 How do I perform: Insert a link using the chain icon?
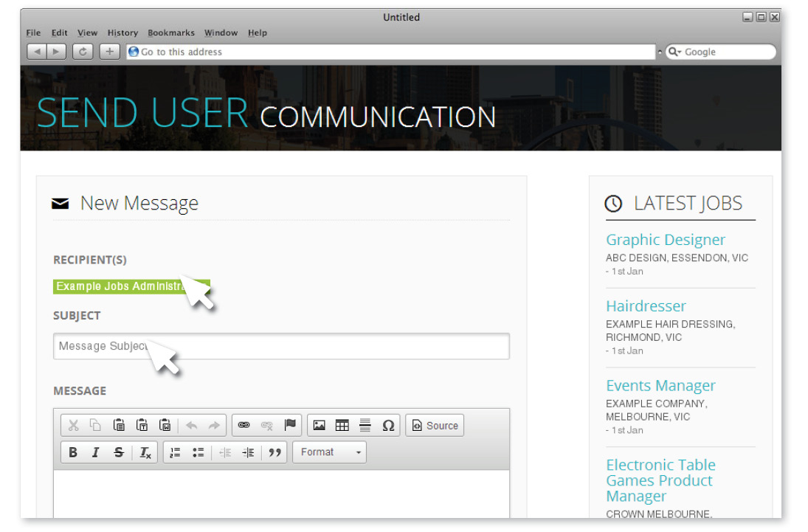(244, 426)
